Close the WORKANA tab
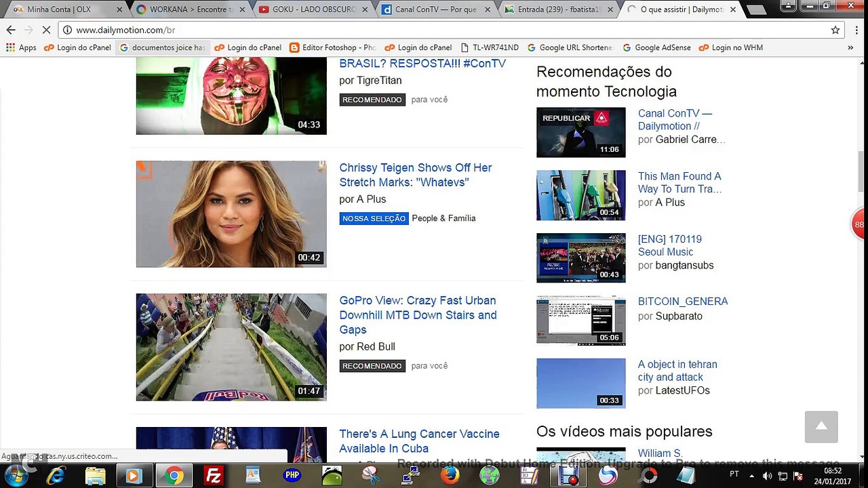This screenshot has width=868, height=488. point(242,9)
